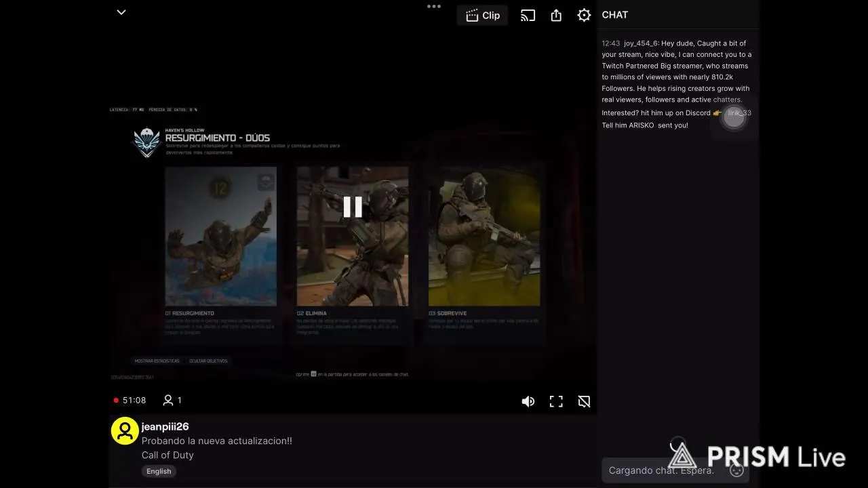The width and height of the screenshot is (868, 488).
Task: Select the CHAT panel header
Action: (x=615, y=15)
